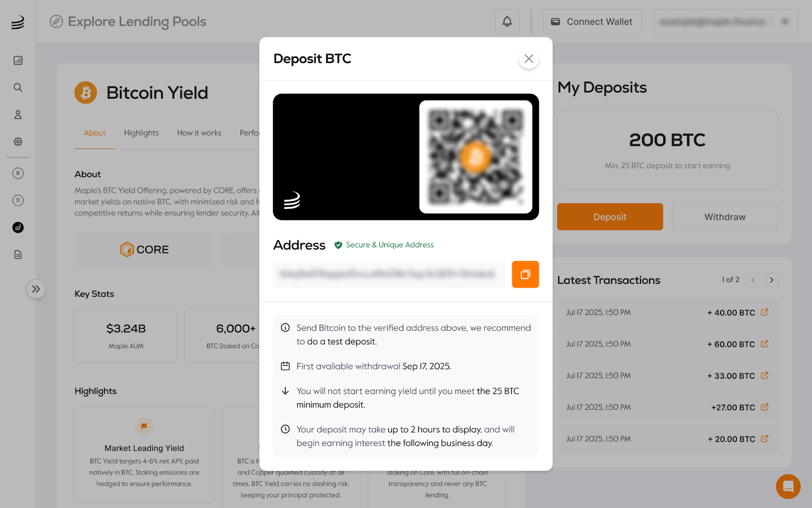Close the Deposit BTC dialog
This screenshot has height=508, width=812.
[x=529, y=59]
